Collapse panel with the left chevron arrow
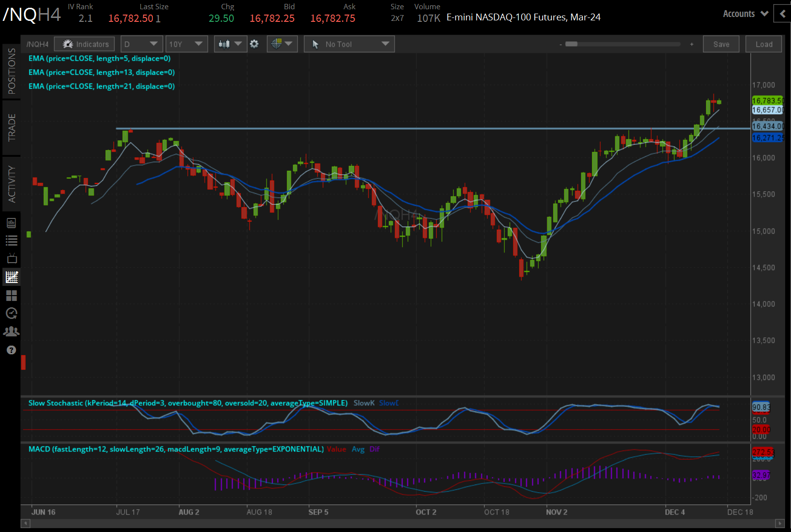This screenshot has height=532, width=791. tap(782, 14)
